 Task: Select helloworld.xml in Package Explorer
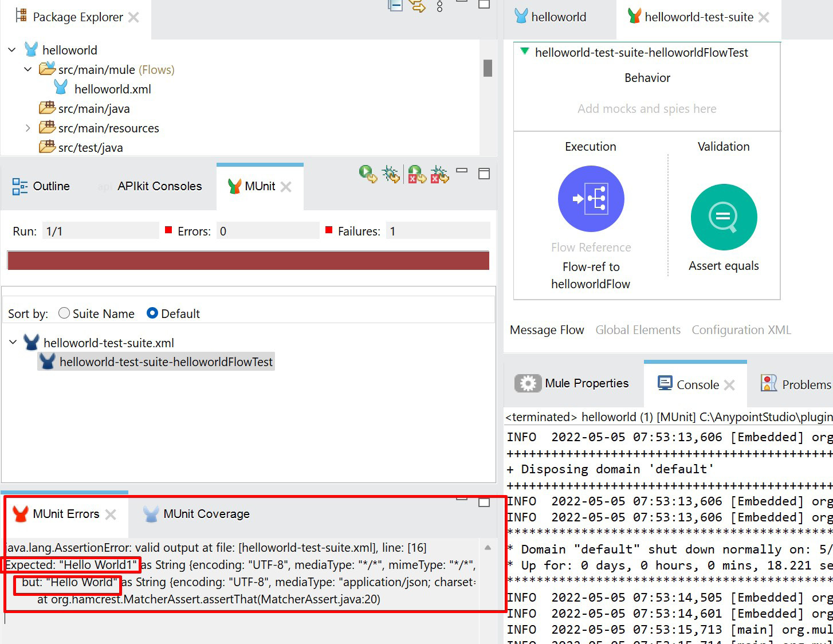point(112,89)
